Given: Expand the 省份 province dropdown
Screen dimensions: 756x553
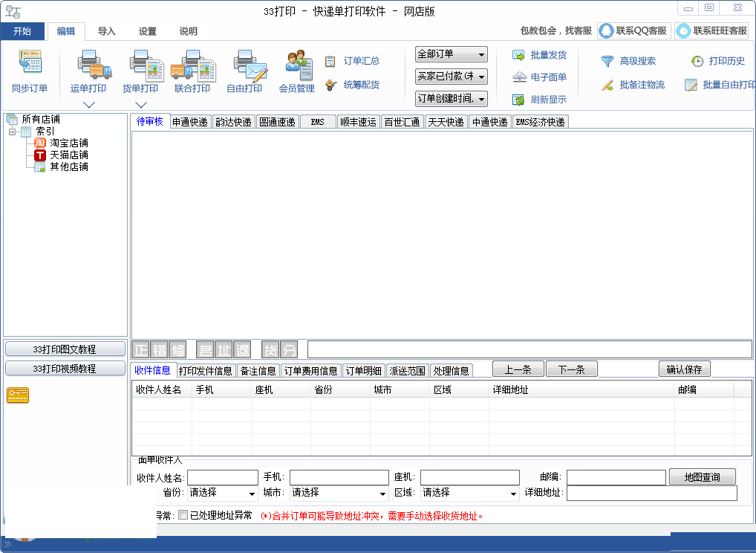Looking at the screenshot, I should pyautogui.click(x=222, y=493).
